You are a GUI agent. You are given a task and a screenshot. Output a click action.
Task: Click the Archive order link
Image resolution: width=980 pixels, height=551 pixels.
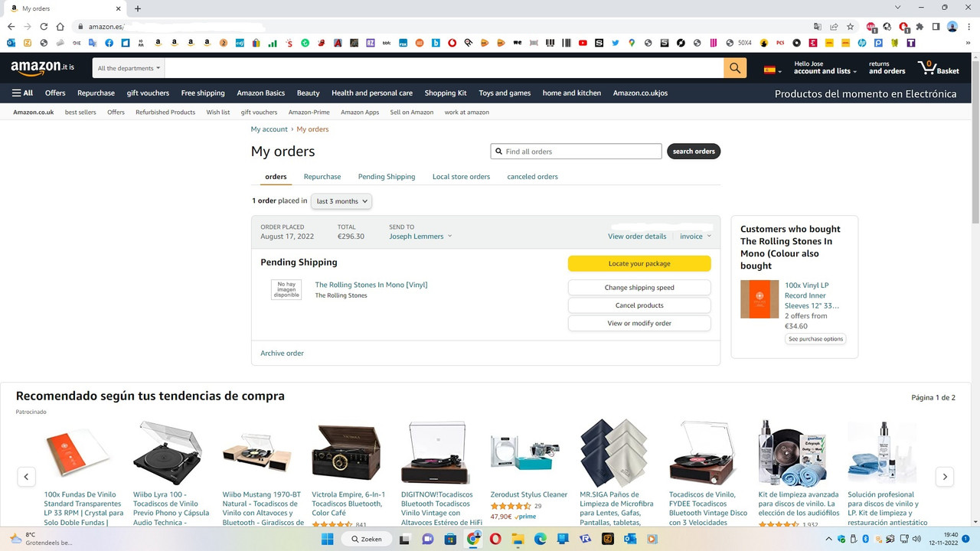point(282,353)
